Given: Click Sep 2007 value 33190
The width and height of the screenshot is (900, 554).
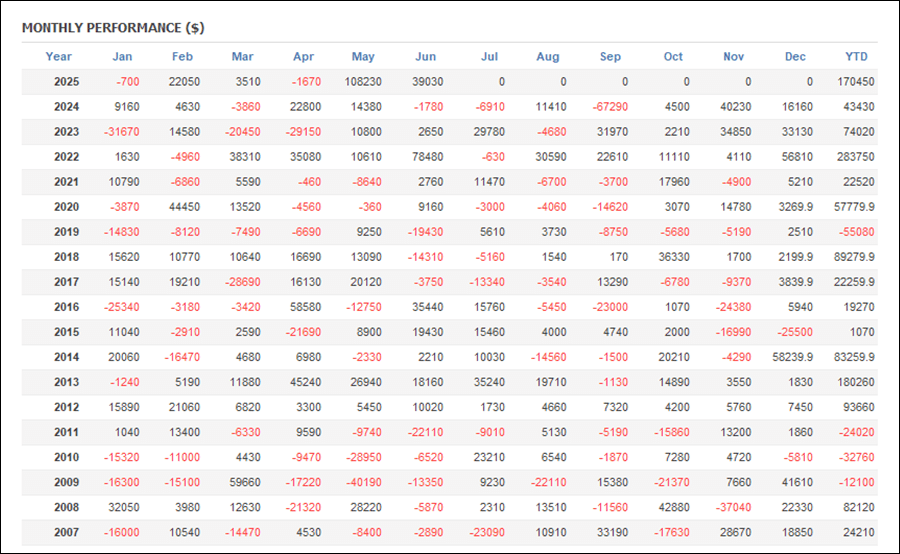Looking at the screenshot, I should 612,532.
